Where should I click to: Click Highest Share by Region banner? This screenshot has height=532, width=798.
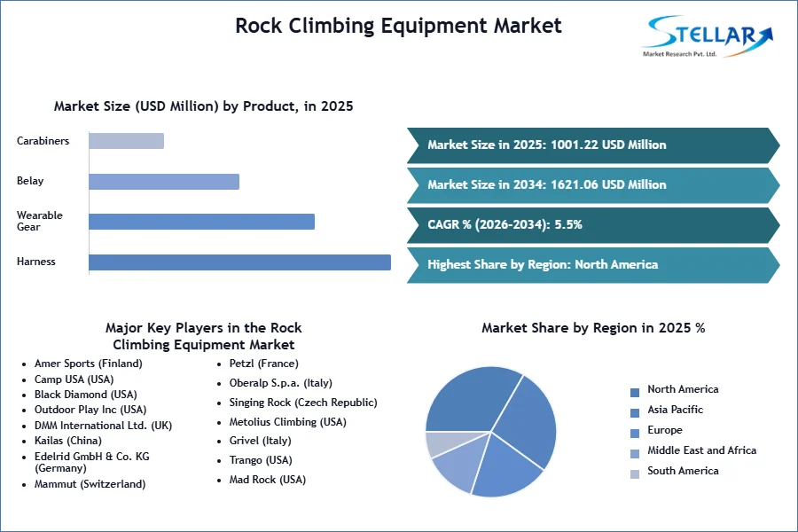point(593,265)
